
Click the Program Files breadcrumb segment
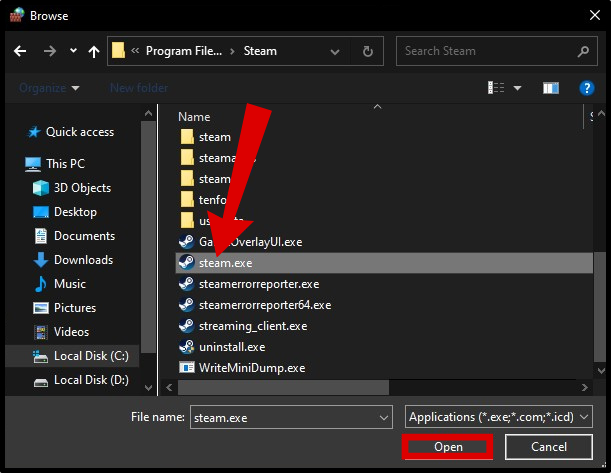184,51
